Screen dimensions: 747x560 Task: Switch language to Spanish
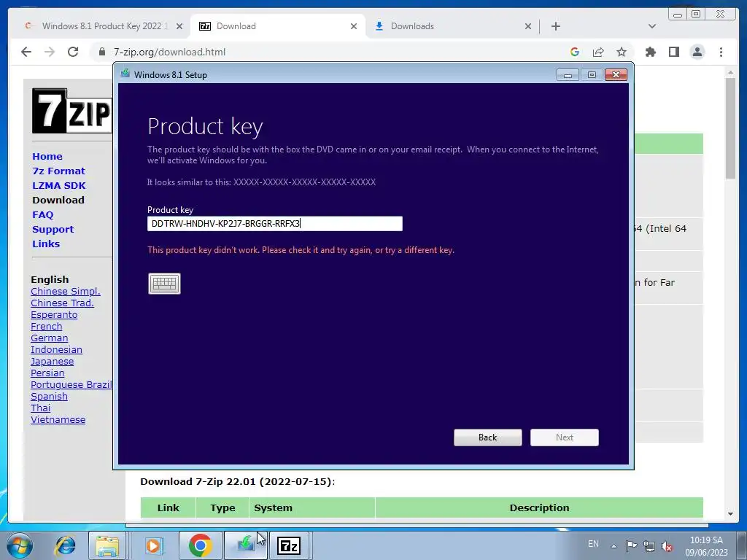[49, 396]
